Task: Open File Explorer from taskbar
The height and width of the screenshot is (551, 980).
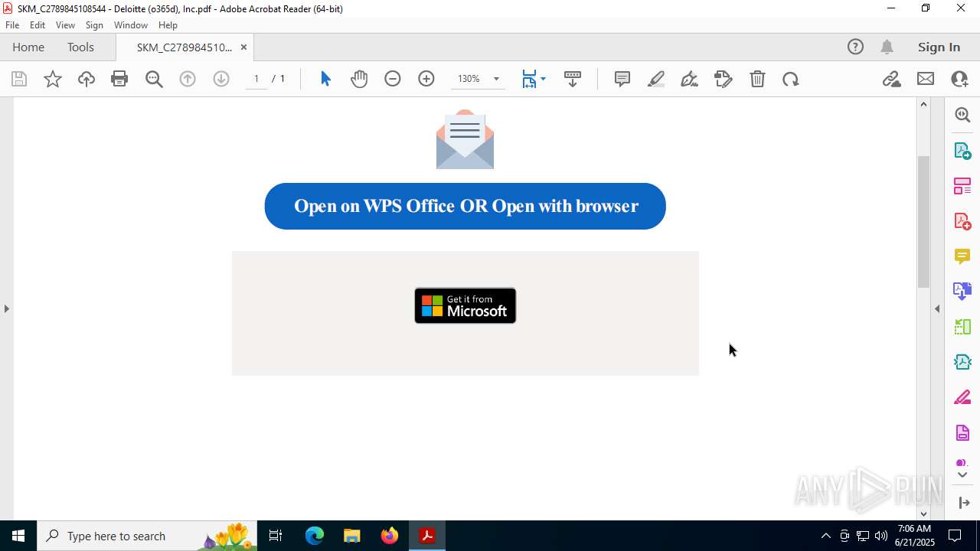Action: tap(352, 536)
